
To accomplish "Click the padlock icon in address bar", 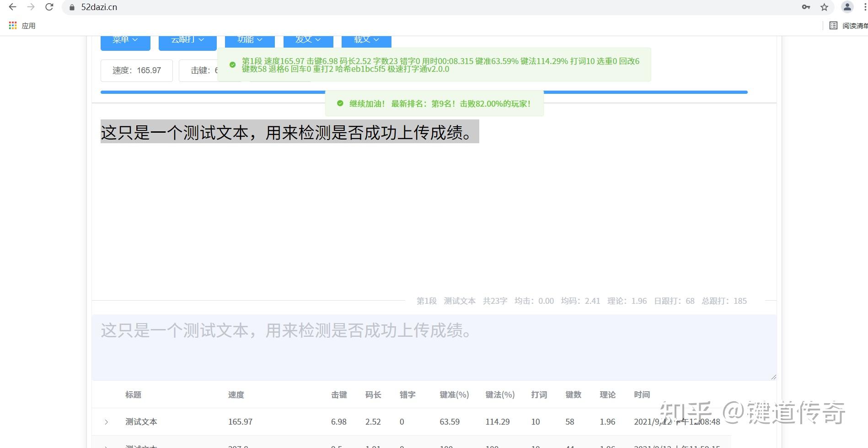I will 71,7.
